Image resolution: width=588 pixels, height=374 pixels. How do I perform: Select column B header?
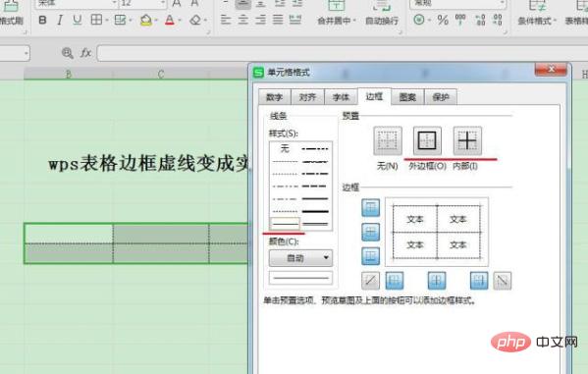pos(69,74)
